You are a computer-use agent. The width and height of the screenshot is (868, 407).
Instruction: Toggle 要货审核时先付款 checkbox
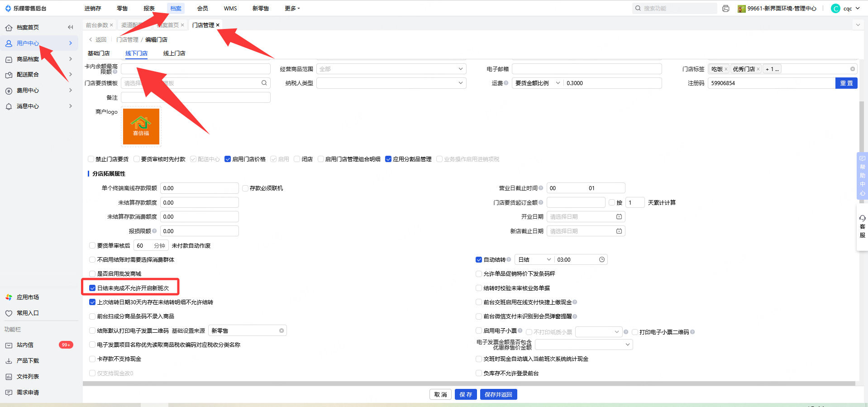[x=137, y=159]
